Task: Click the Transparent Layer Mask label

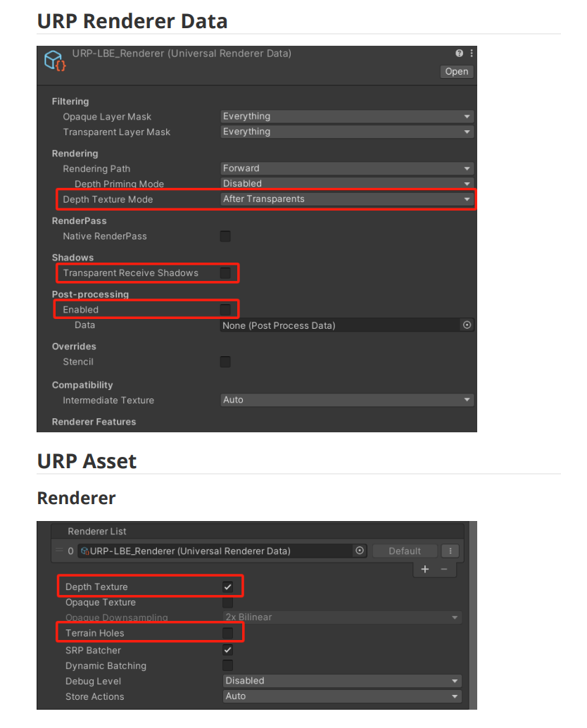Action: click(x=116, y=132)
